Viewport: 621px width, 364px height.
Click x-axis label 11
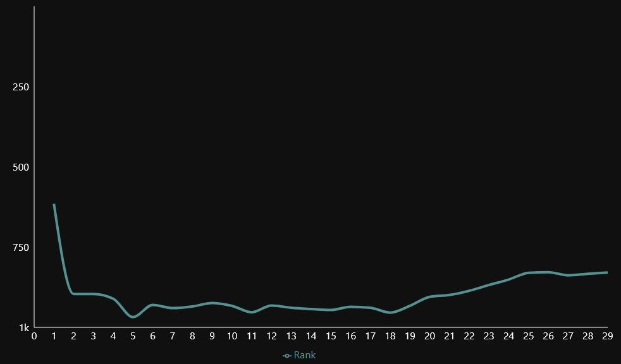pos(252,336)
